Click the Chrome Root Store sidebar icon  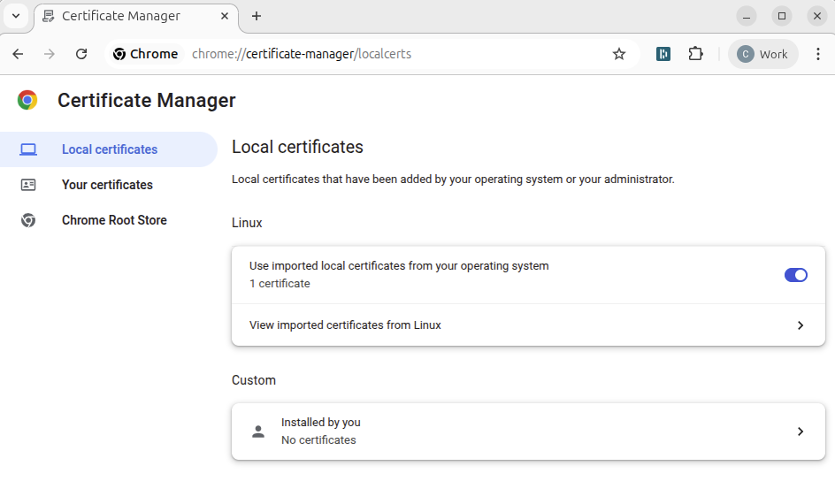click(x=28, y=220)
